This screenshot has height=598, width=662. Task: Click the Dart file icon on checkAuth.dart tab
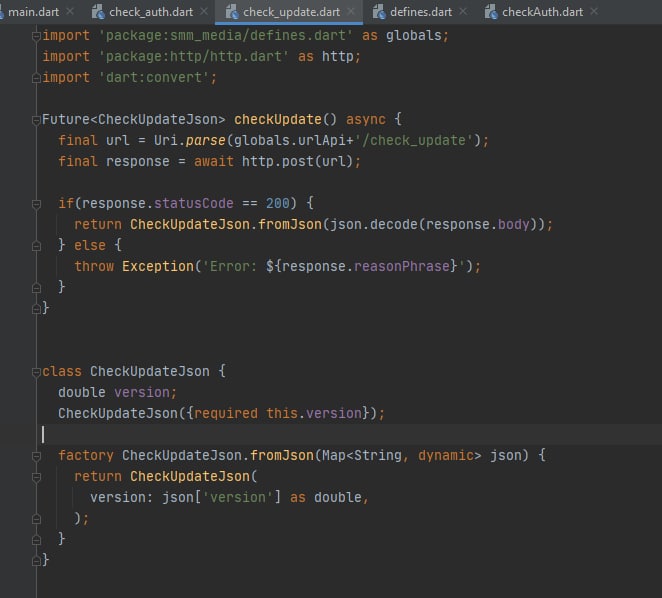click(x=491, y=12)
